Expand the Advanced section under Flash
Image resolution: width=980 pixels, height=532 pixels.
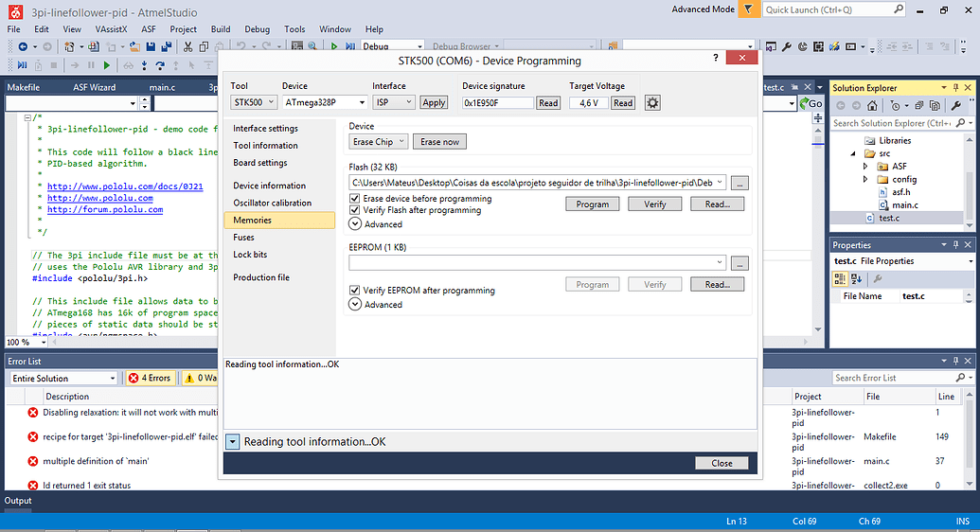(355, 224)
